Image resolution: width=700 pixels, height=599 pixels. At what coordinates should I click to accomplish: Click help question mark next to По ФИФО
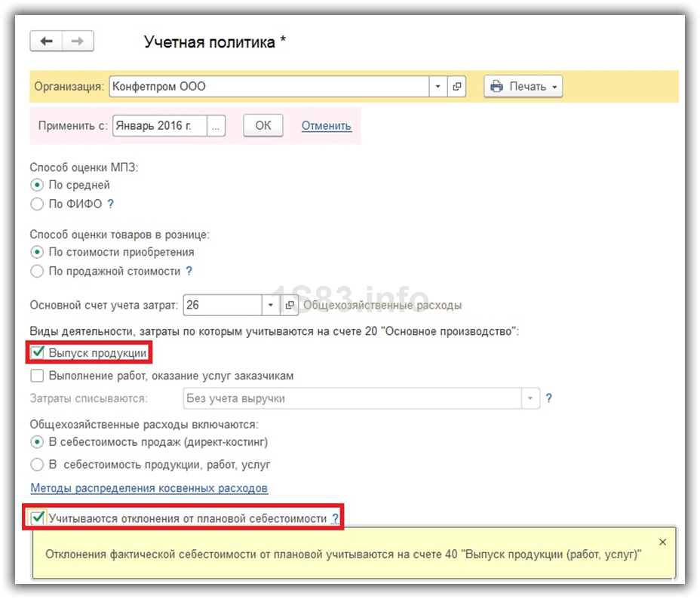(x=111, y=204)
